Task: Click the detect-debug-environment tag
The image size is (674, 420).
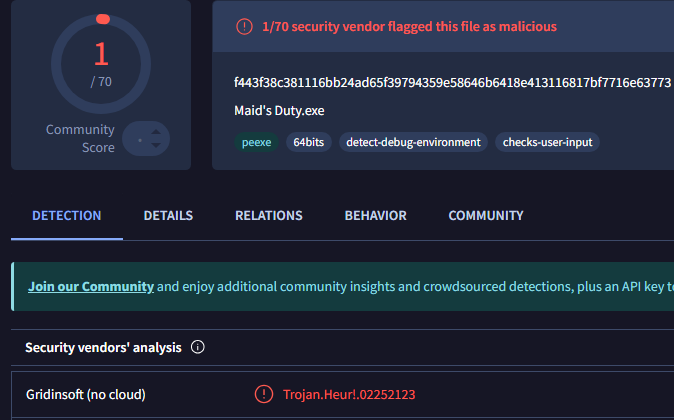Action: pyautogui.click(x=413, y=142)
